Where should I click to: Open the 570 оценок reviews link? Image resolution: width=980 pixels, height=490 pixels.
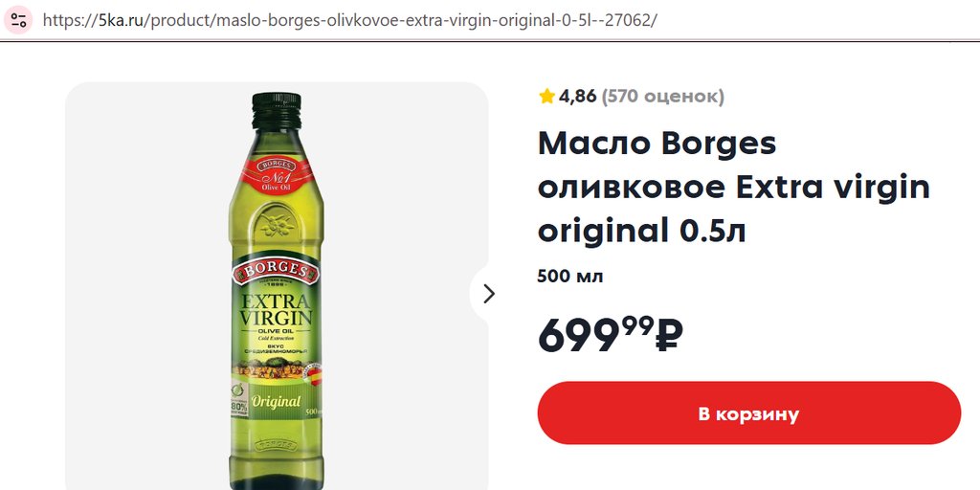pos(662,97)
